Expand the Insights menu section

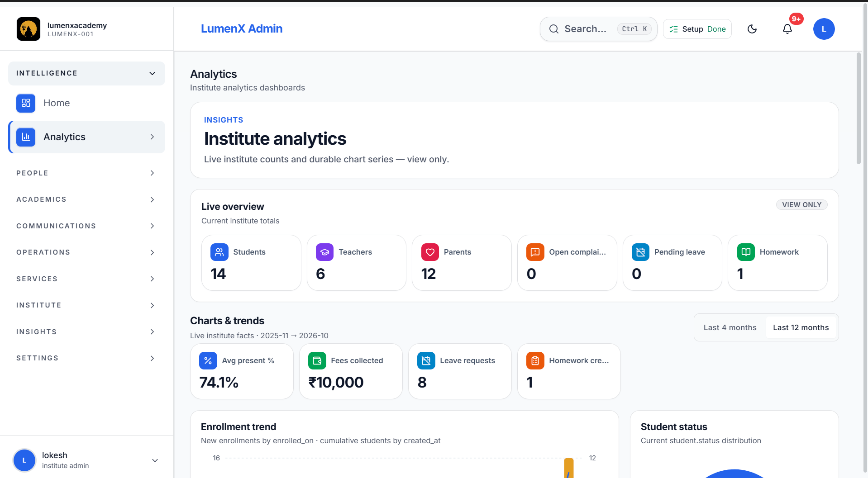point(86,332)
